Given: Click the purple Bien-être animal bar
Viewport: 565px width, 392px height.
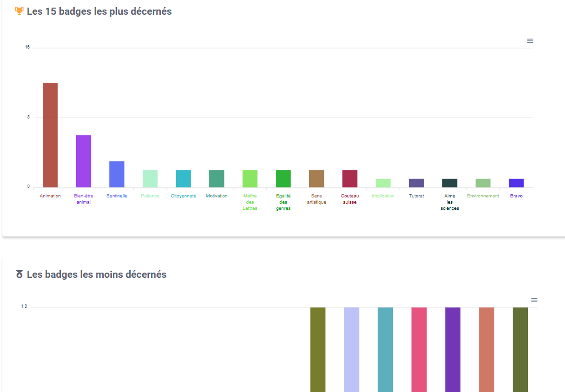Looking at the screenshot, I should [83, 161].
